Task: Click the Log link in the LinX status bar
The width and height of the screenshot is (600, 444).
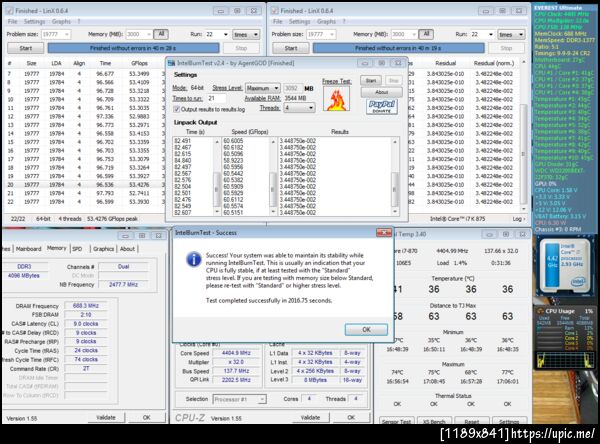Action: [x=518, y=219]
